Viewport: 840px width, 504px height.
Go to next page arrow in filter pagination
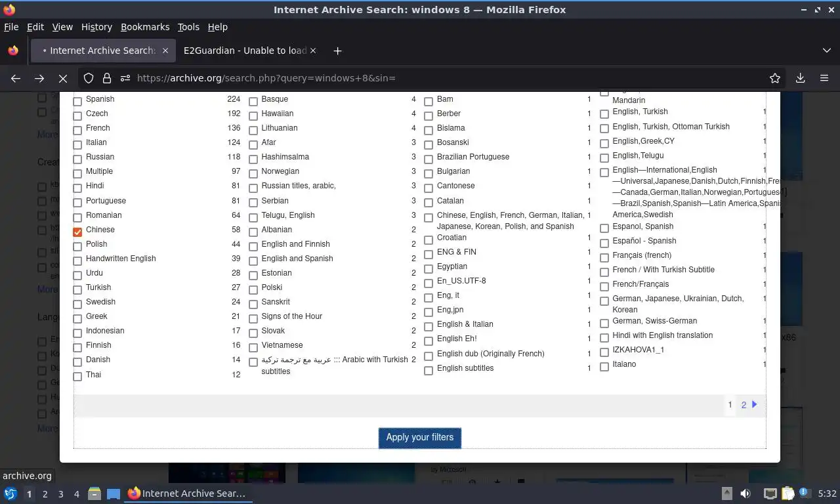pos(755,404)
